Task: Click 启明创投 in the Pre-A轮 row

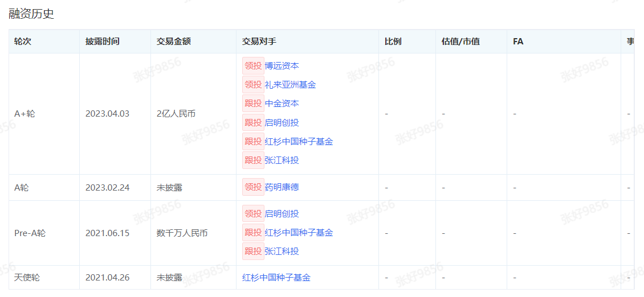Action: (x=282, y=214)
